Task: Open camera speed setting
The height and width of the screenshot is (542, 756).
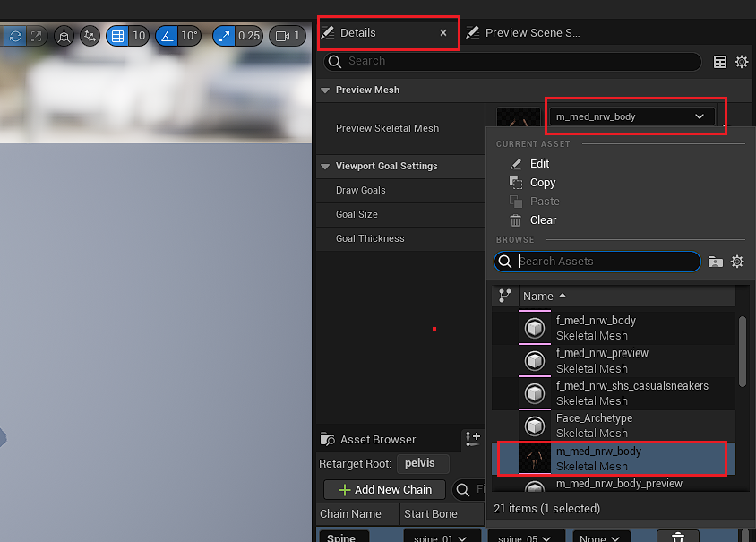Action: [x=288, y=36]
